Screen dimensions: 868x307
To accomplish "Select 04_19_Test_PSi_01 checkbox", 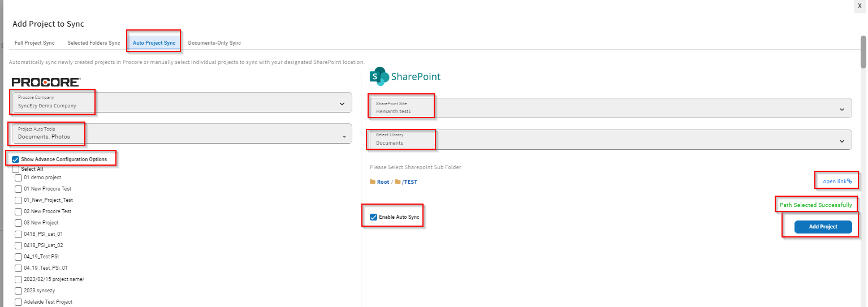I will (19, 268).
